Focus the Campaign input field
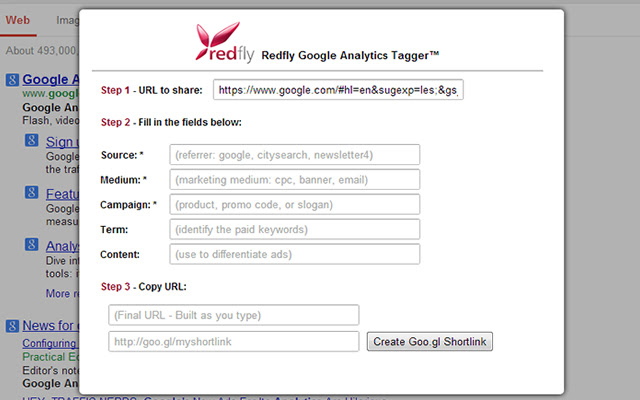 coord(295,204)
